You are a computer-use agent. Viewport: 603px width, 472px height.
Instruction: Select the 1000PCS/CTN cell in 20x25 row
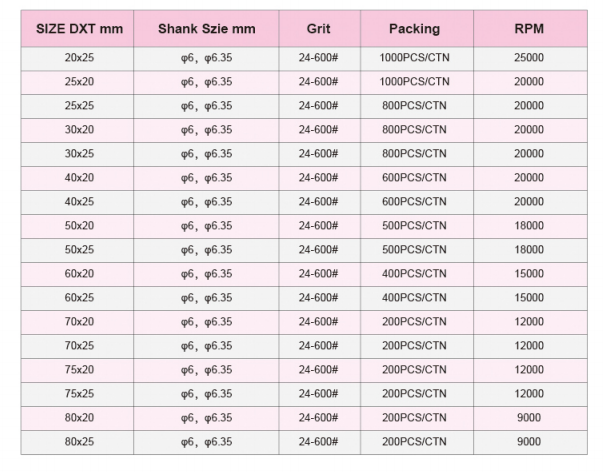(413, 57)
